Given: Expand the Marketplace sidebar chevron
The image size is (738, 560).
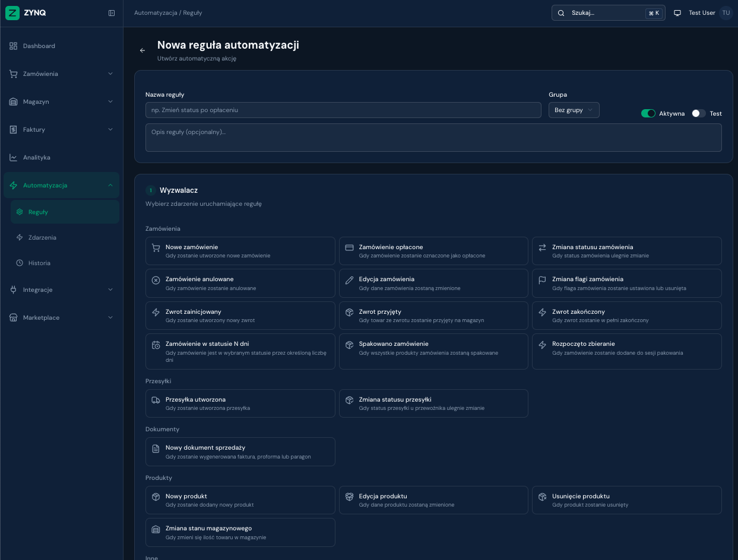Looking at the screenshot, I should 110,317.
